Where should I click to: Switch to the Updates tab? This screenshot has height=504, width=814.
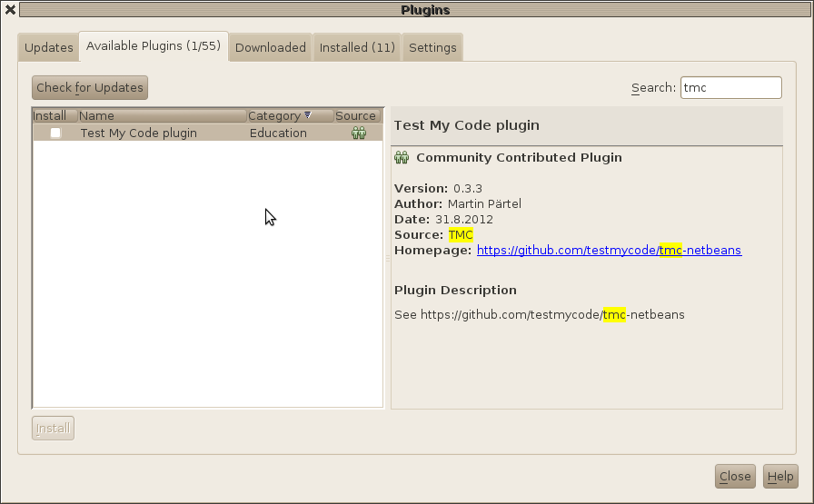pyautogui.click(x=49, y=48)
